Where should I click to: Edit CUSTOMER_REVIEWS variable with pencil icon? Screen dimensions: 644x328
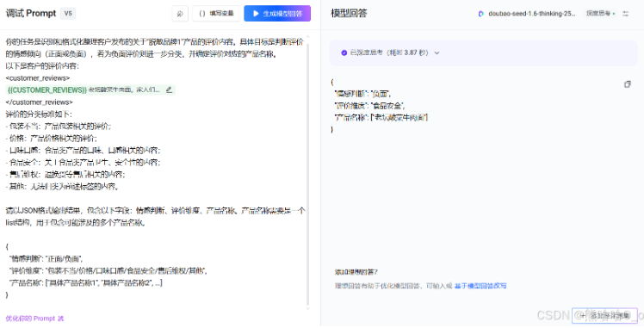tap(169, 90)
